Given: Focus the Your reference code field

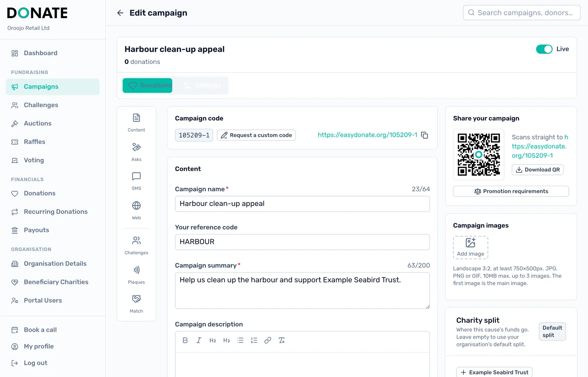Looking at the screenshot, I should pos(302,242).
